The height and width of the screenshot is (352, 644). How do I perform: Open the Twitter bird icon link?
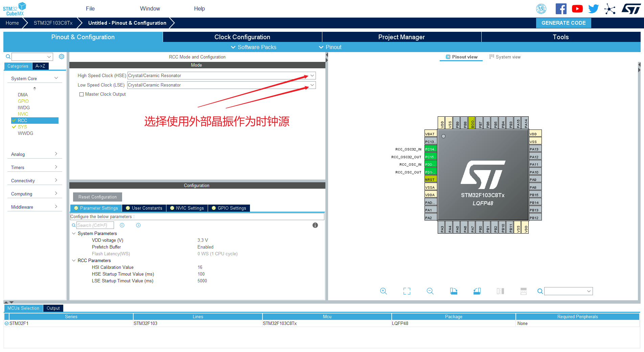tap(593, 9)
